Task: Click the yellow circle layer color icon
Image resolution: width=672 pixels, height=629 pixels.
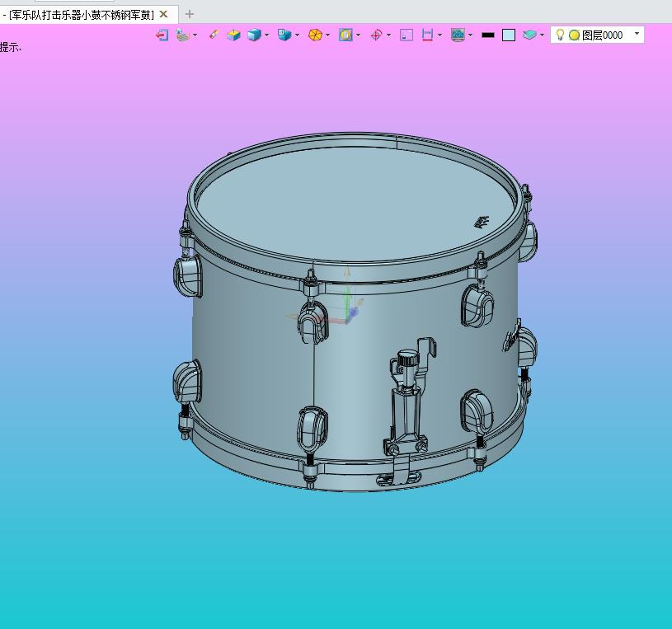Action: (574, 35)
